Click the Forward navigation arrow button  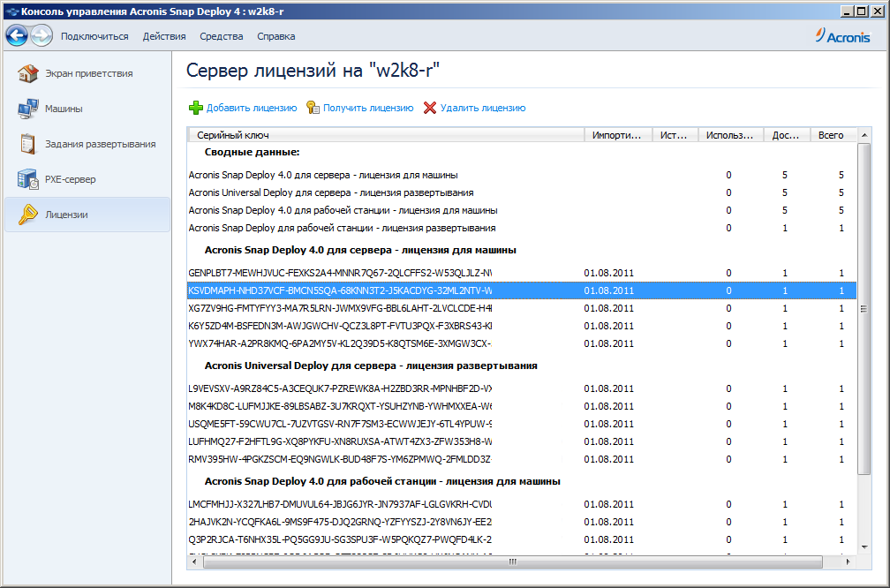pos(42,35)
